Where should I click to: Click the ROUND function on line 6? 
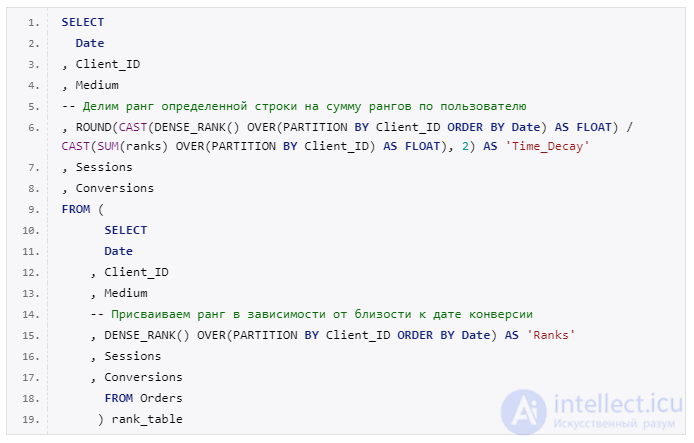click(x=93, y=127)
